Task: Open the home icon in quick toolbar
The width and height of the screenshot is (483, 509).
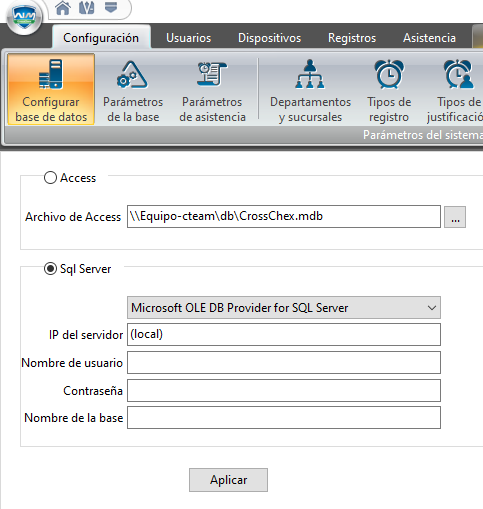Action: pyautogui.click(x=63, y=8)
